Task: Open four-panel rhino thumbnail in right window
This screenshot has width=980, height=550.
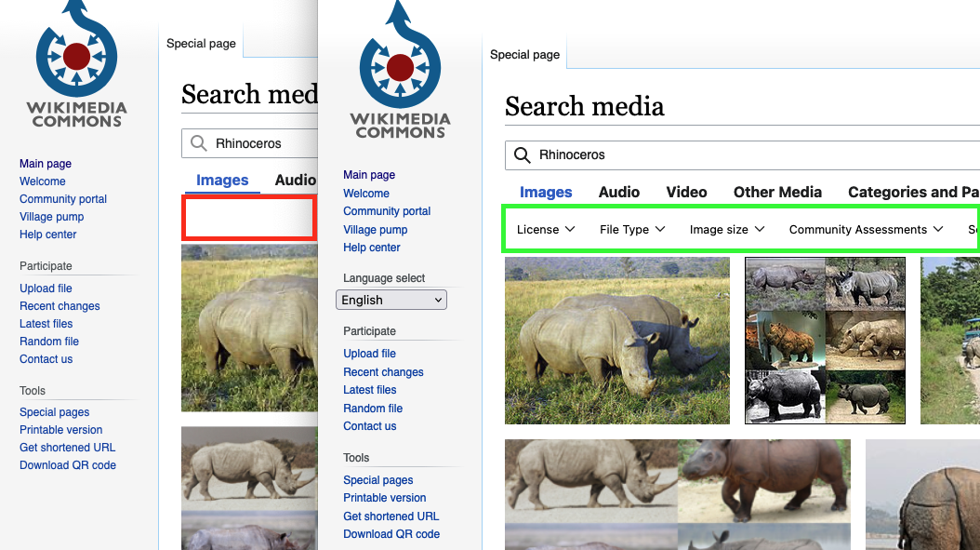Action: tap(678, 494)
